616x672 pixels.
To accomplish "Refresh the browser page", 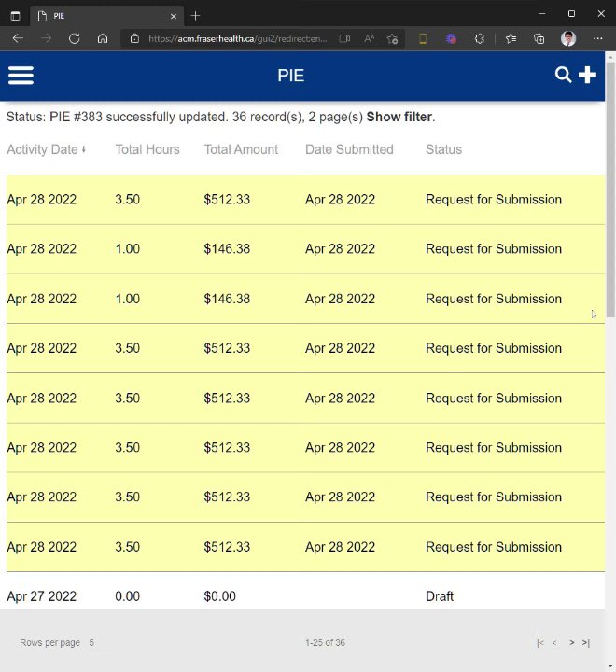I will coord(74,38).
